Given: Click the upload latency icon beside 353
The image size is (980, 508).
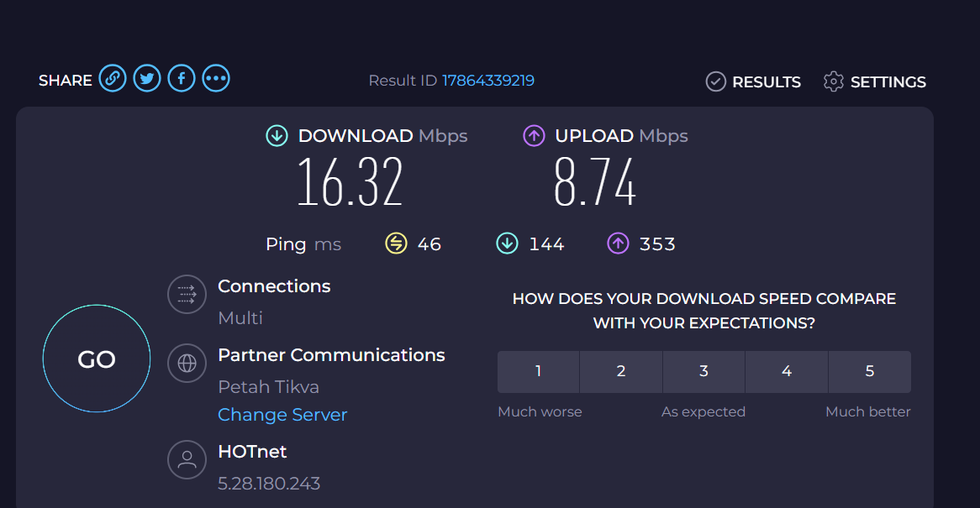Looking at the screenshot, I should (x=618, y=244).
